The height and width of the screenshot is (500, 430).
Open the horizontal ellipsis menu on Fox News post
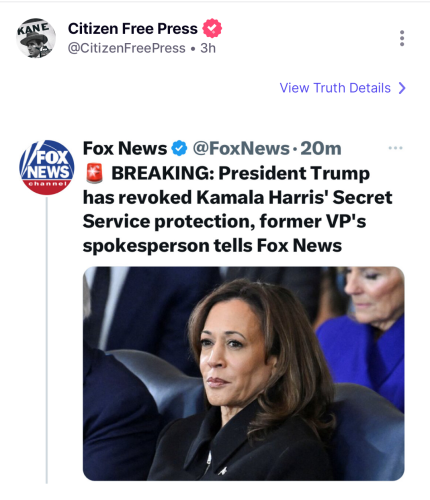coord(396,148)
